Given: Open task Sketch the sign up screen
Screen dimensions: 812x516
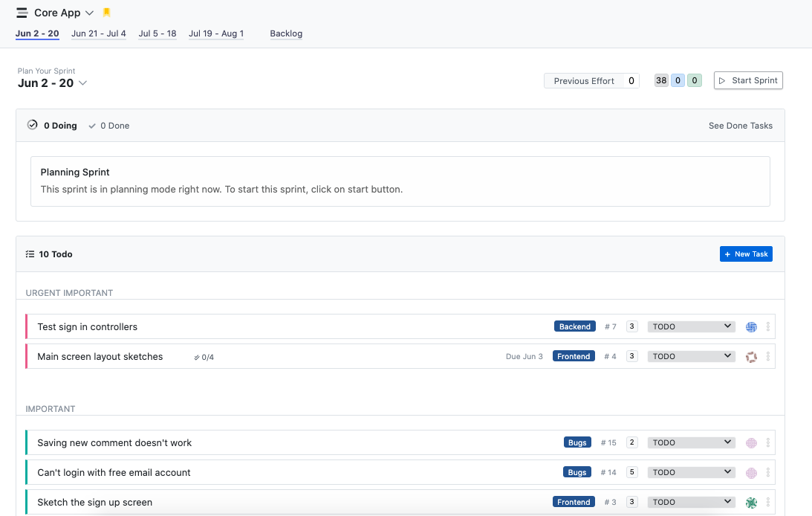Looking at the screenshot, I should [95, 502].
